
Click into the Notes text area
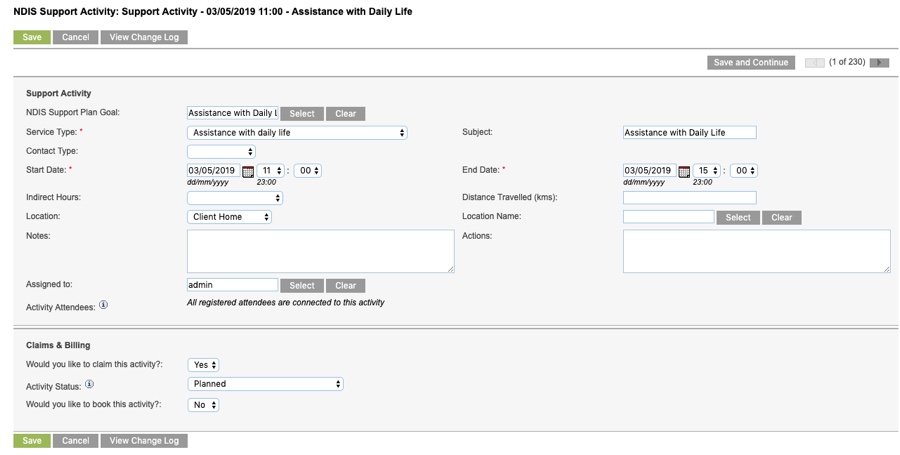[320, 251]
